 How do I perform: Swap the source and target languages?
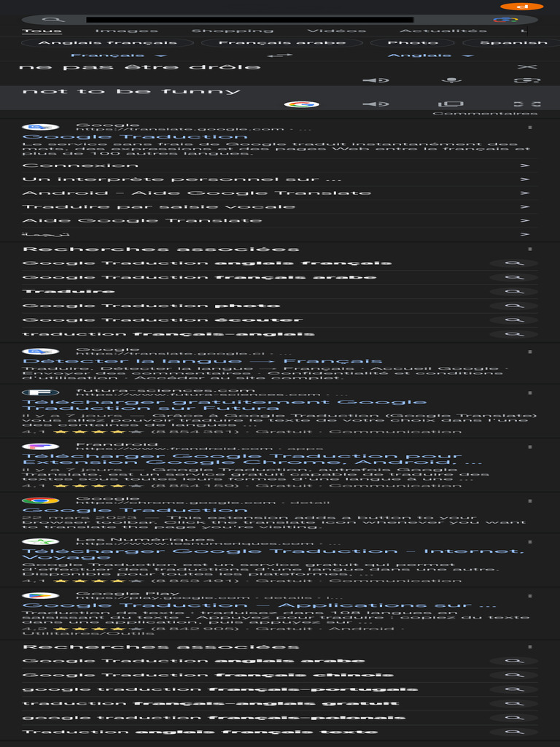280,55
